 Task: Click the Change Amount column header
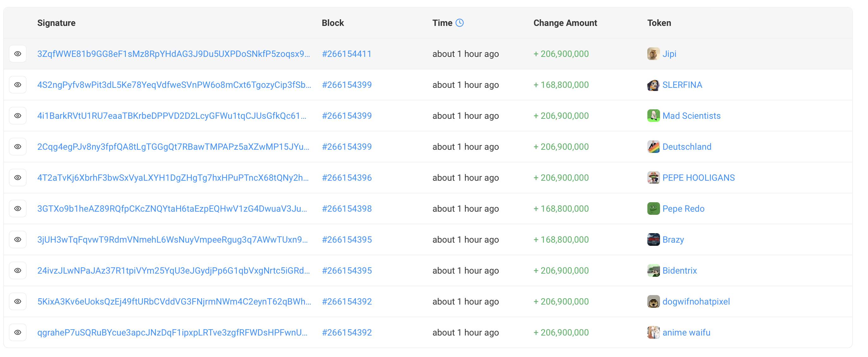point(565,23)
